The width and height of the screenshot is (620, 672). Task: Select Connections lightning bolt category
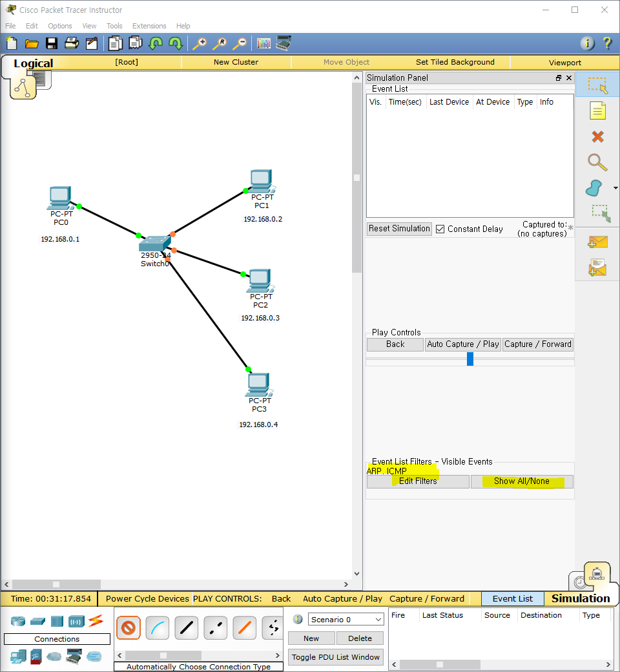click(x=96, y=620)
